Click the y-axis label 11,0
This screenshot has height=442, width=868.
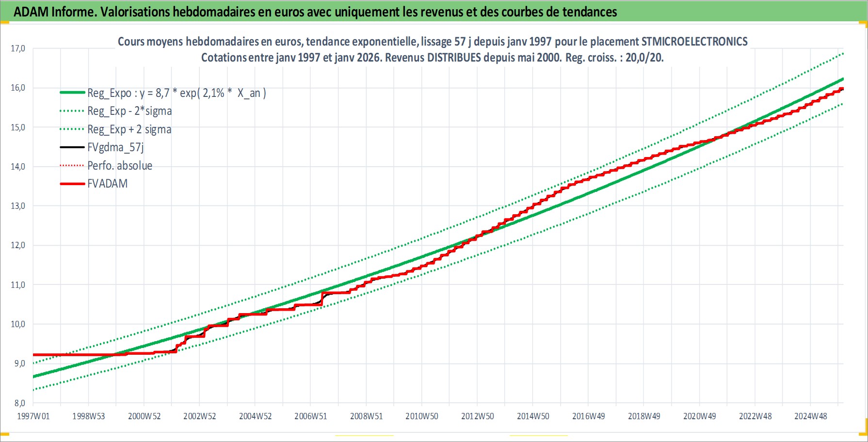click(18, 285)
